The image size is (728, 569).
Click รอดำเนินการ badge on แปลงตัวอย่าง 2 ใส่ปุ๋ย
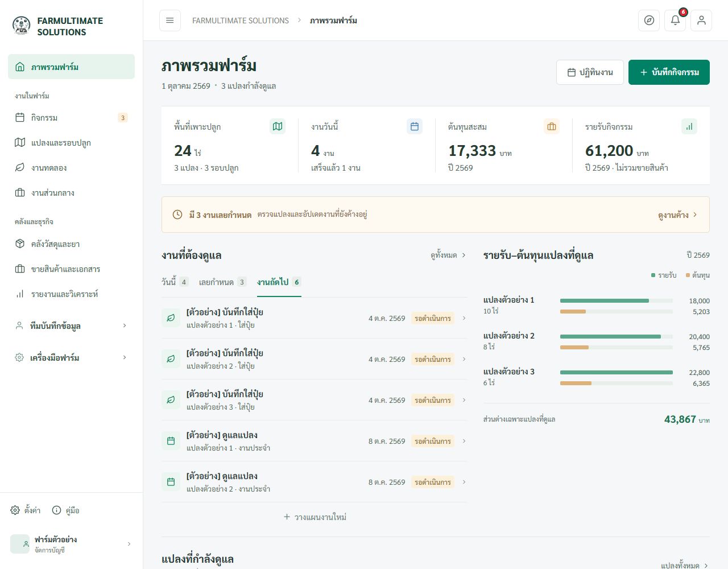coord(433,359)
